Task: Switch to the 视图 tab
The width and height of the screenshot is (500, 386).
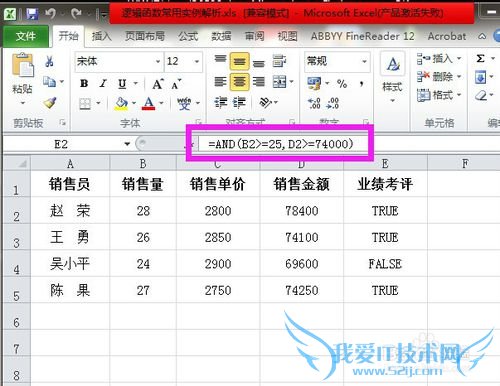Action: pos(288,36)
